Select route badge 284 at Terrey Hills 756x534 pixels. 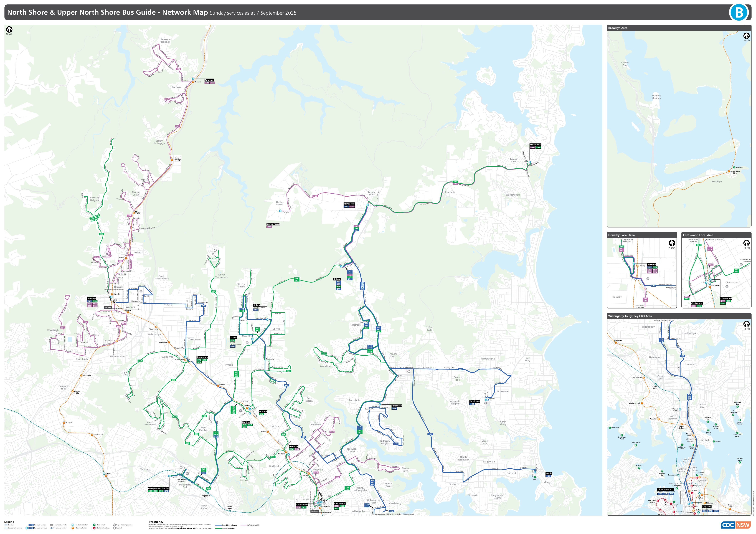(x=352, y=207)
